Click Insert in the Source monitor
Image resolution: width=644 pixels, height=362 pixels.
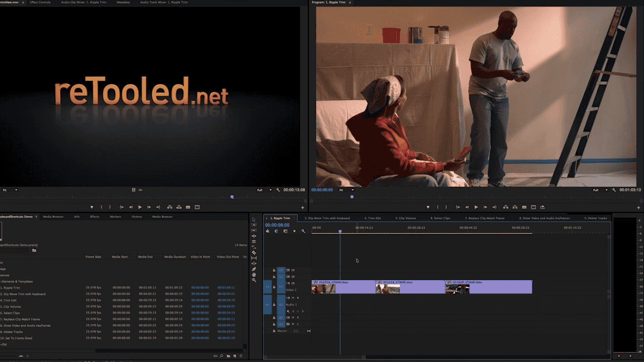pyautogui.click(x=169, y=207)
